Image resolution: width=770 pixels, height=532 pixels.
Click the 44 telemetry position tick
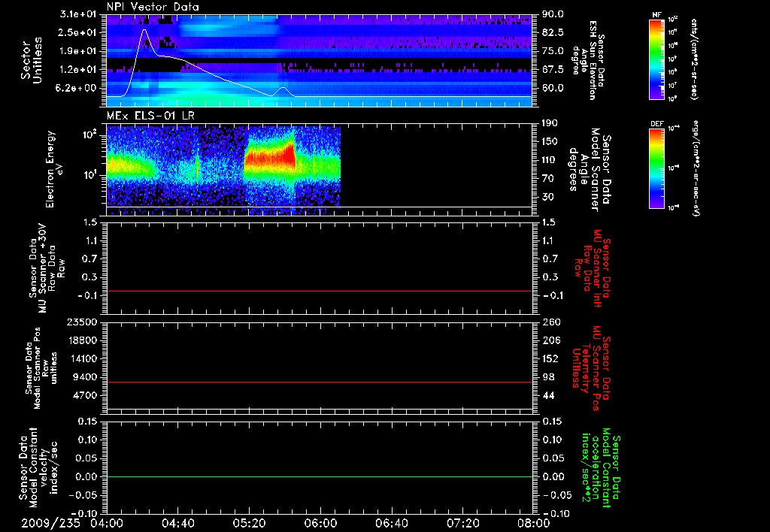pyautogui.click(x=548, y=395)
